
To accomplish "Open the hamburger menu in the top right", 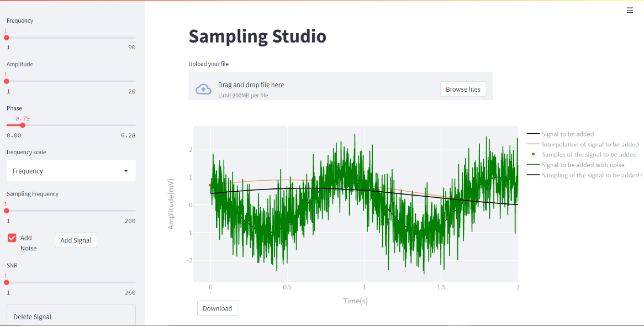I will [630, 10].
